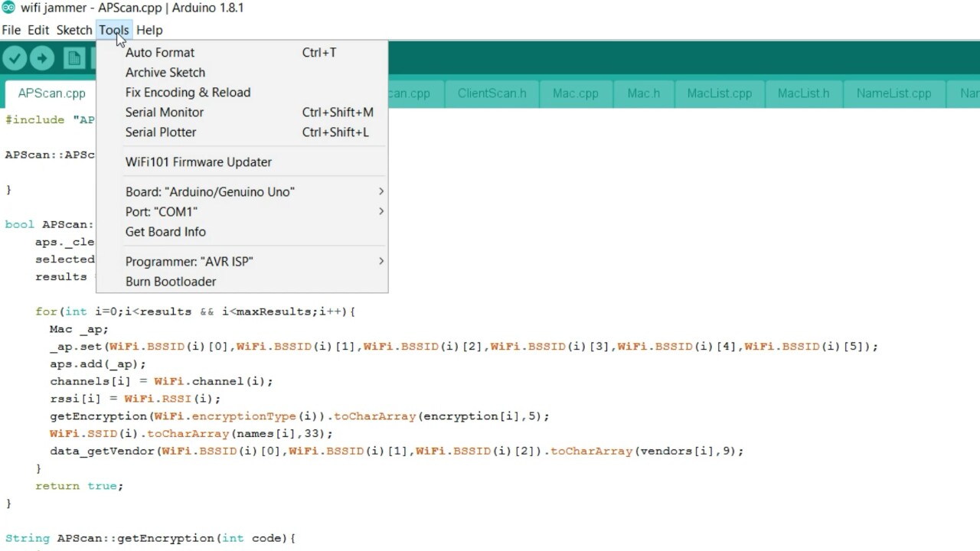
Task: Click the "_ap.set(WiFi.BSSID..." code line
Action: (x=464, y=347)
